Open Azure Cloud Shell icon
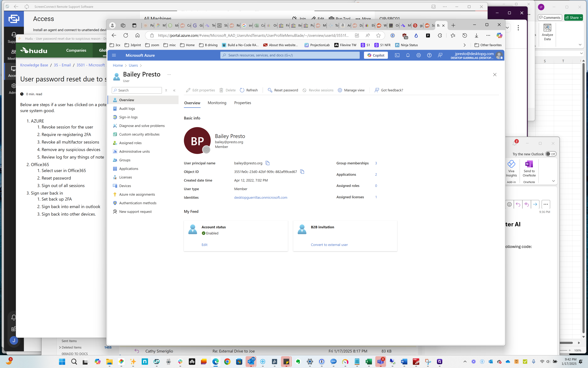This screenshot has width=588, height=368. (397, 55)
